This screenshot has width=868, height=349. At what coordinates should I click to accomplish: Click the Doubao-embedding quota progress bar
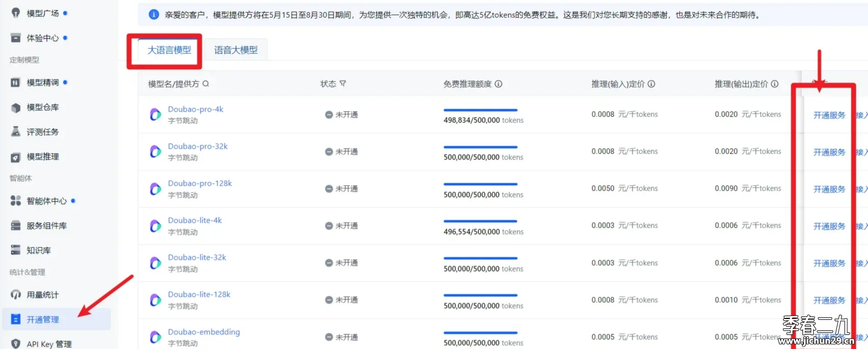point(480,333)
